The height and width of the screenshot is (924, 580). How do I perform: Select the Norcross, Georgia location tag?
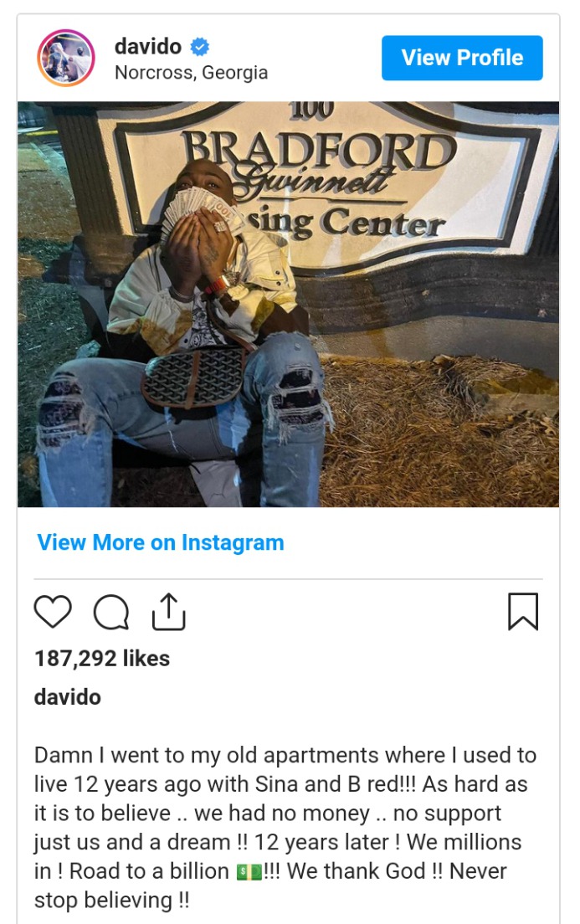coord(191,73)
